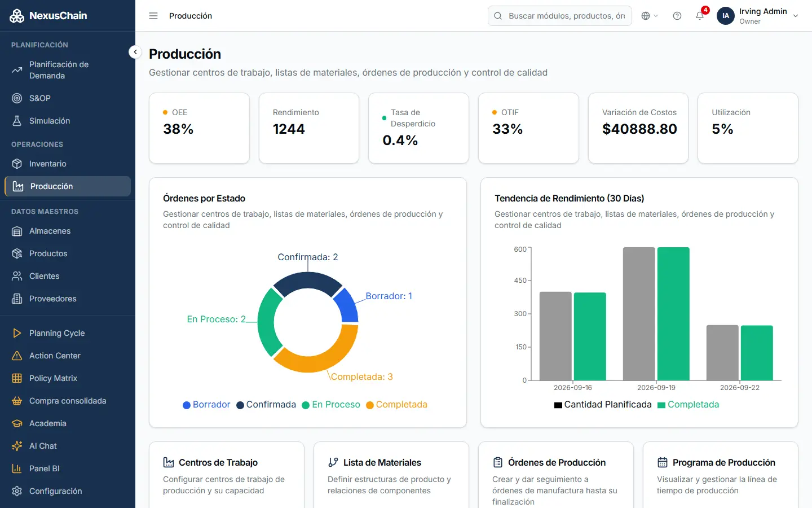812x508 pixels.
Task: Click the dark blue Confirmada donut segment
Action: [x=307, y=281]
